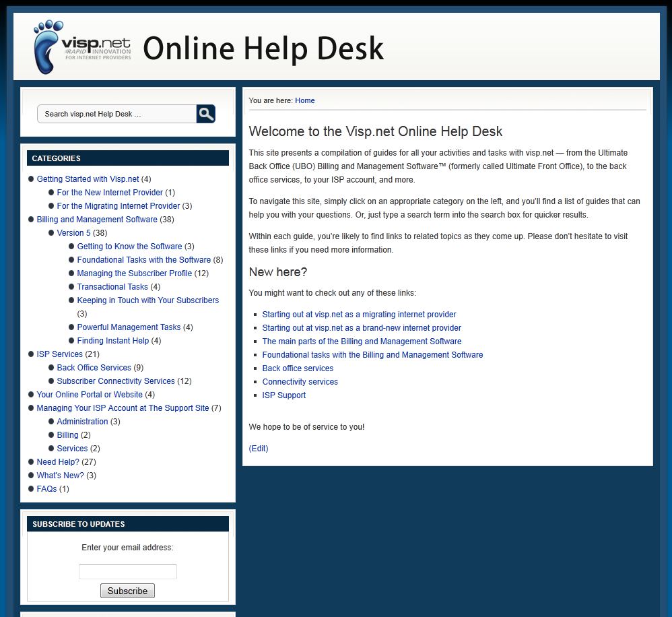
Task: Open What's New? category
Action: [x=60, y=476]
